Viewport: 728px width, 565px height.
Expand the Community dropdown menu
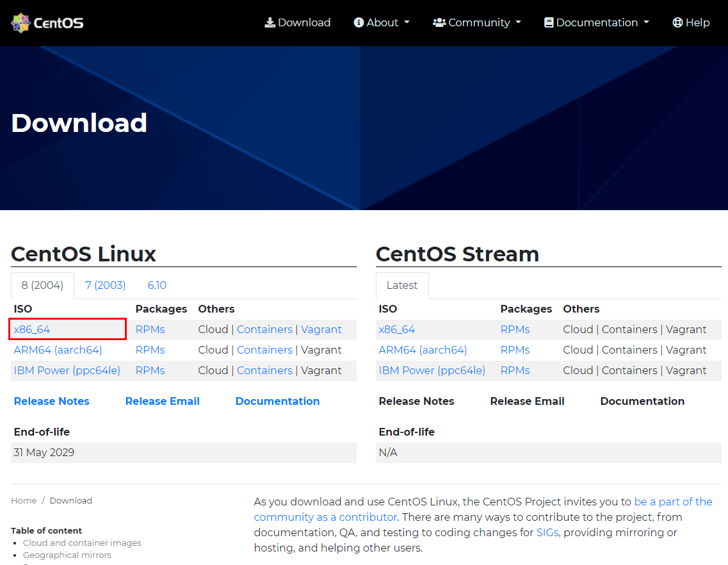pos(477,23)
